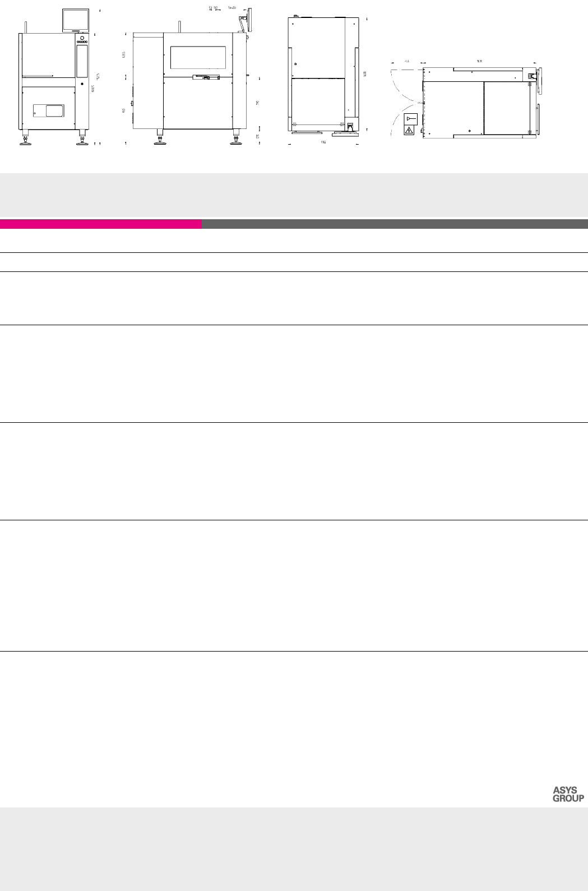Click the light gray footer band at the page bottom

(294, 848)
